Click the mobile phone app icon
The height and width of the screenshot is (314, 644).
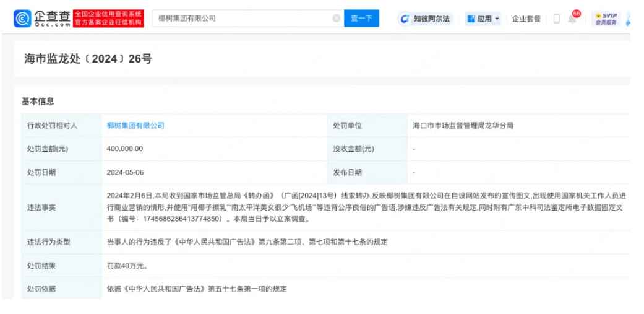click(556, 19)
